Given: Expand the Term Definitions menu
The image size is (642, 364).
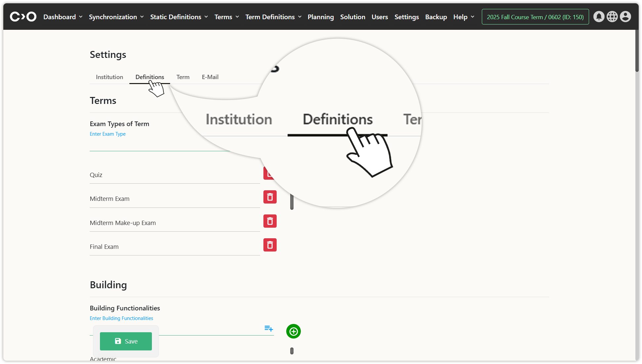Looking at the screenshot, I should [x=273, y=17].
